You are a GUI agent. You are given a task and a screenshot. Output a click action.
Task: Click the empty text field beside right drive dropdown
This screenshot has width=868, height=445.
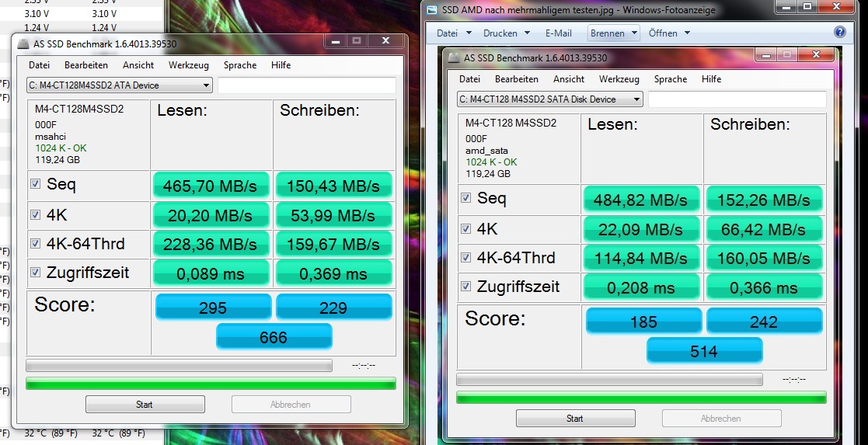pyautogui.click(x=737, y=99)
